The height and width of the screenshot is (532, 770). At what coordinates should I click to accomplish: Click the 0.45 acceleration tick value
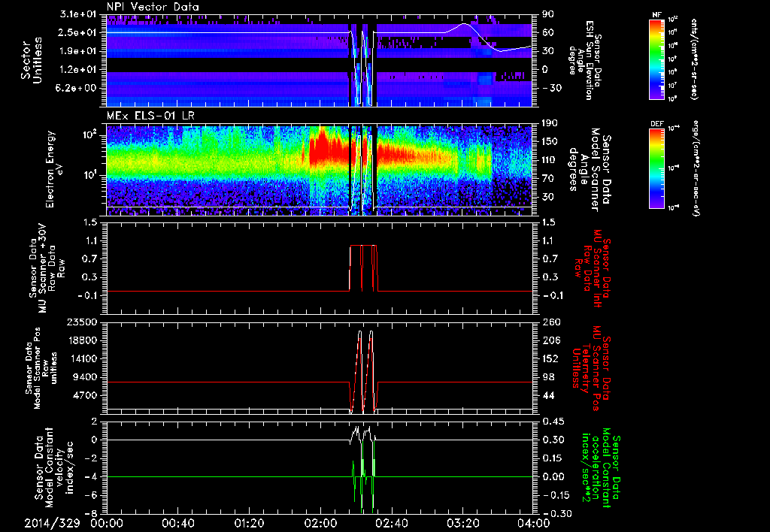coord(553,422)
